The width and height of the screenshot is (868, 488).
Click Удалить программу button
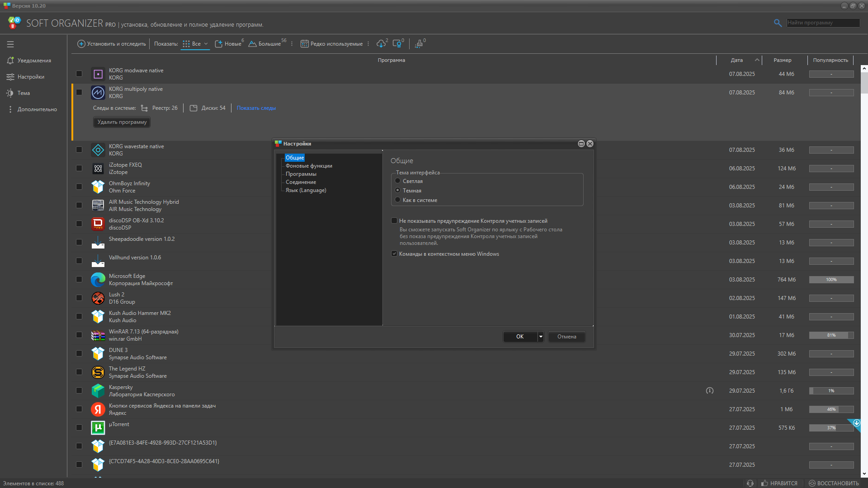[x=122, y=122]
